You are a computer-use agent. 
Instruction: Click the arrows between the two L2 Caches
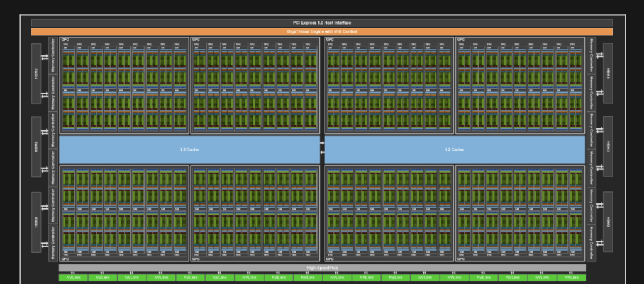(323, 147)
